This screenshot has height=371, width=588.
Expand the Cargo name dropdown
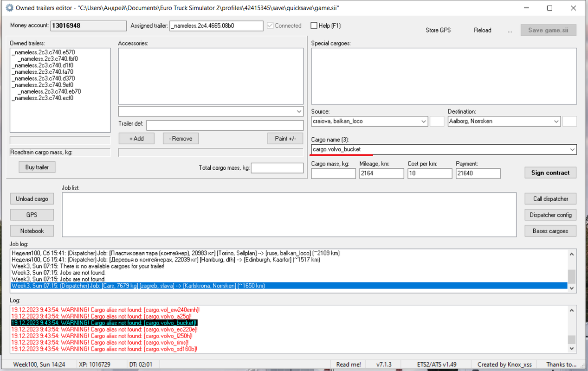(572, 149)
